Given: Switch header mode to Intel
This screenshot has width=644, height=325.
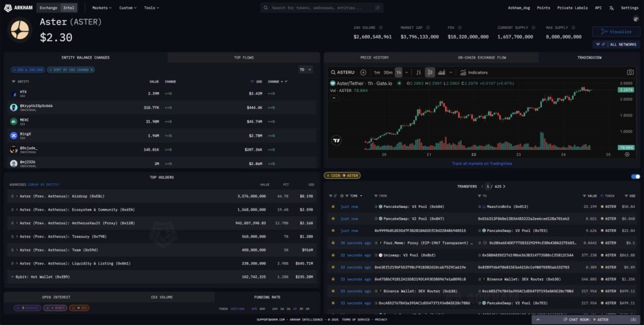Looking at the screenshot, I should pyautogui.click(x=69, y=8).
